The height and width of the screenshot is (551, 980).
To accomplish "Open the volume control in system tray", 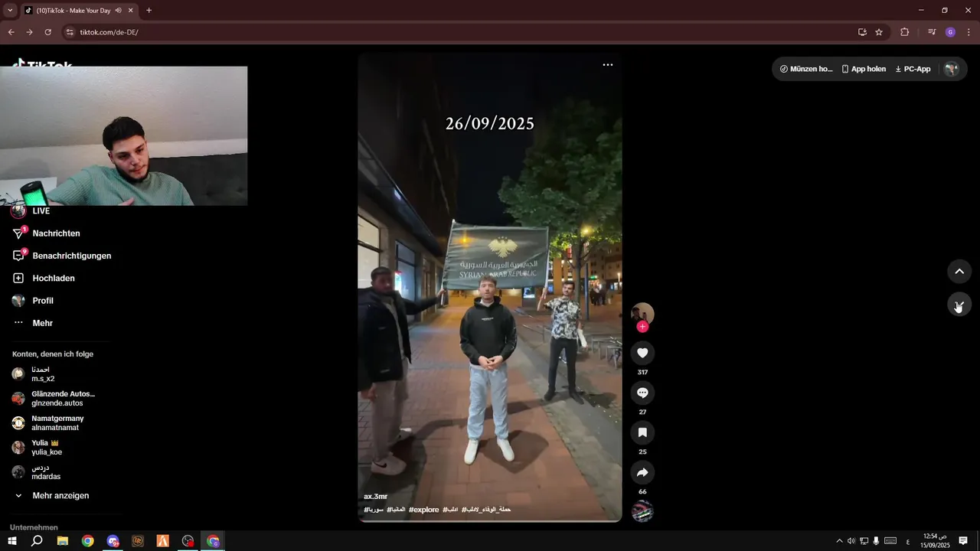I will 851,541.
